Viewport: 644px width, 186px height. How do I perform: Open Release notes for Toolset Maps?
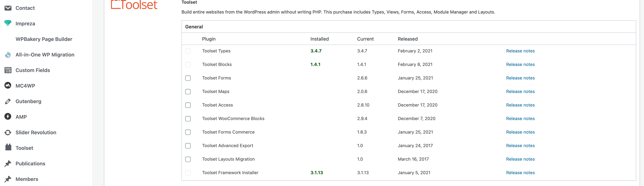pyautogui.click(x=520, y=91)
